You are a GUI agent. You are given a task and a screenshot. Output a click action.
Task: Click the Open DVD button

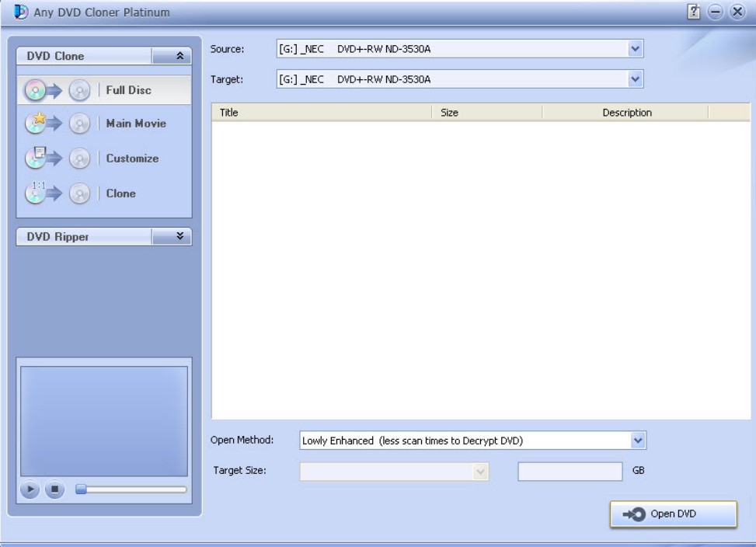coord(674,514)
